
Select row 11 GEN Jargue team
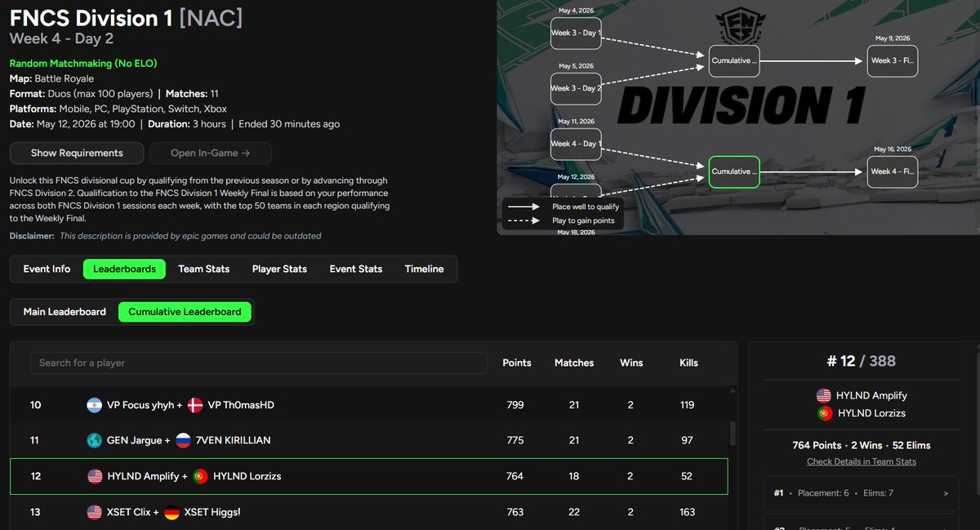tap(369, 440)
